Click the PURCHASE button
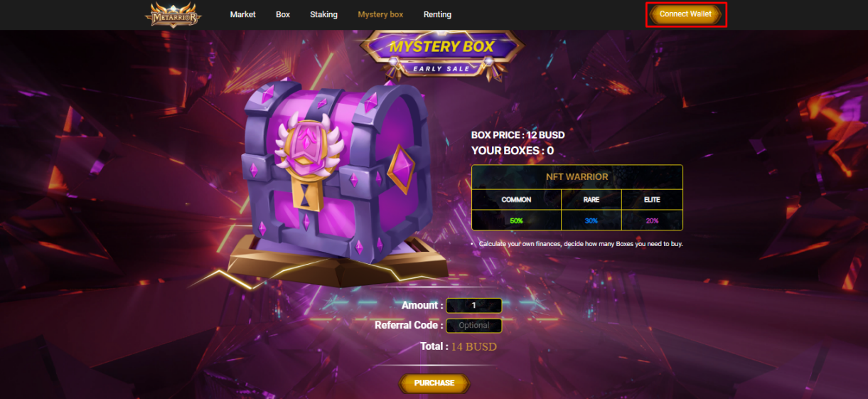Viewport: 868px width, 399px height. click(434, 383)
